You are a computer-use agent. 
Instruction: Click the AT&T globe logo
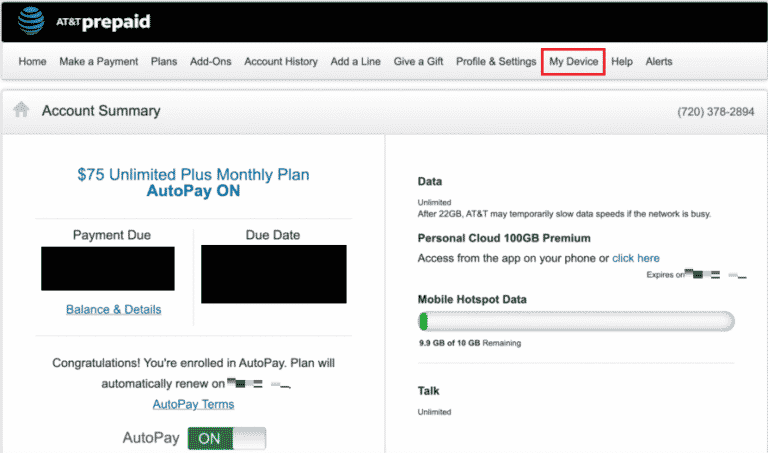point(31,21)
